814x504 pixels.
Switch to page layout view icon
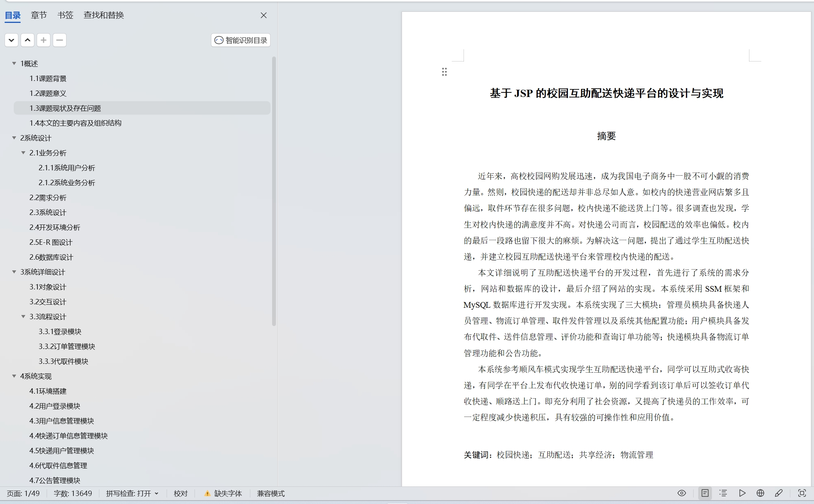[x=705, y=493]
